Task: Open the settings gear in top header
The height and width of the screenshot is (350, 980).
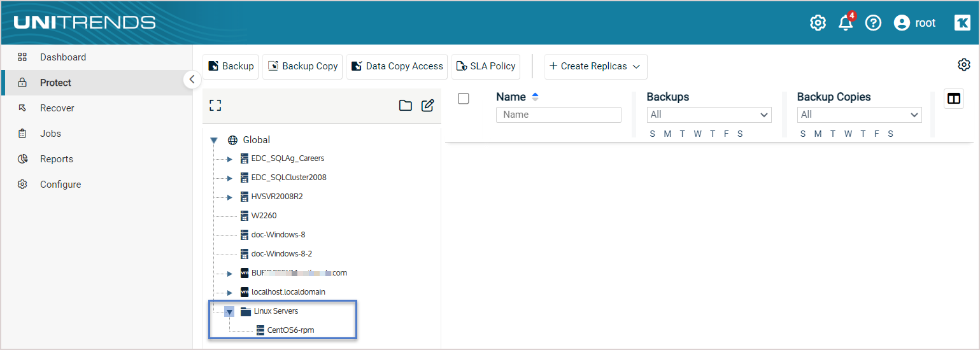Action: coord(818,23)
